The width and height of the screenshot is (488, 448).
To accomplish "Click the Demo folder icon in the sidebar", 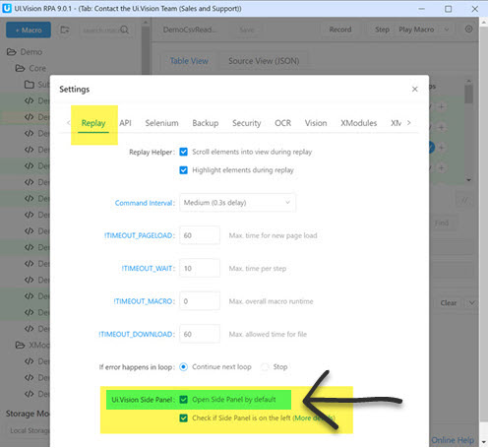I will (12, 52).
